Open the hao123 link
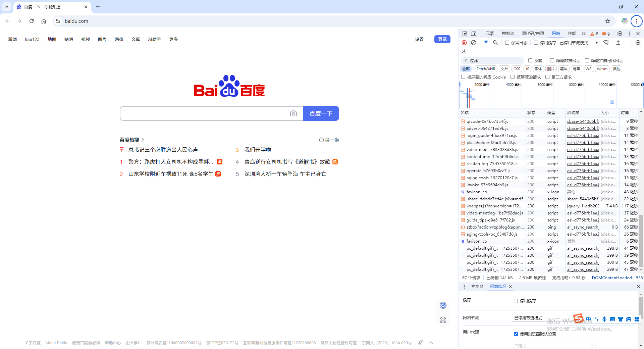 [32, 39]
